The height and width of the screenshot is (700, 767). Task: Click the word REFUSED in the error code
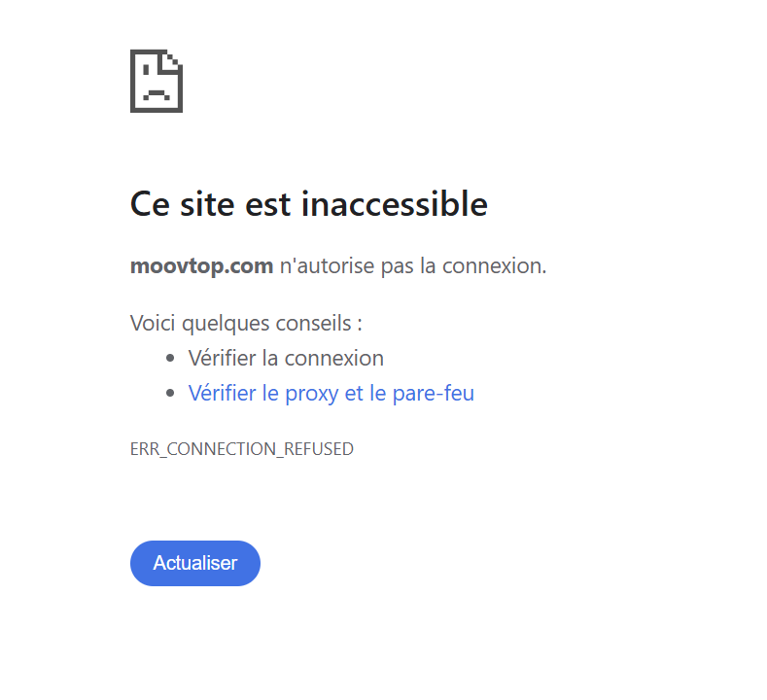point(319,449)
